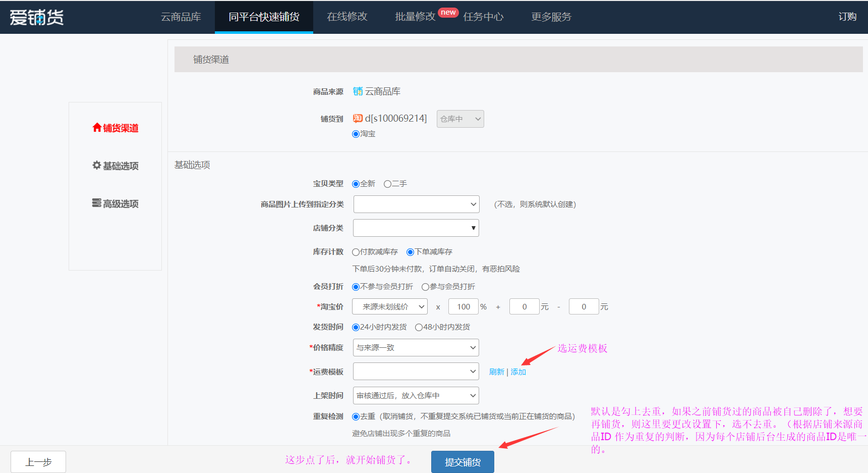Switch to 同平台快速铺货 tab

coord(264,17)
